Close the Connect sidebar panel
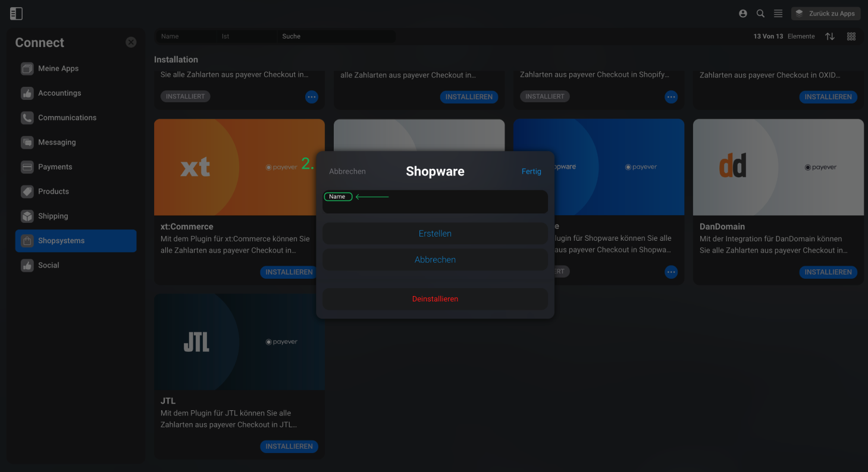The width and height of the screenshot is (868, 472). point(131,42)
